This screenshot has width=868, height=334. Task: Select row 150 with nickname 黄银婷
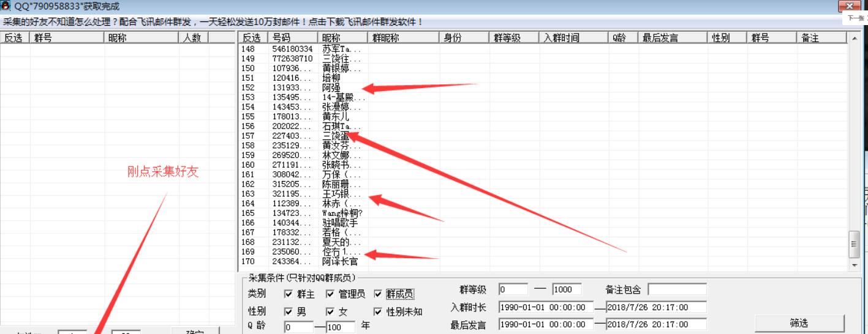[x=543, y=68]
